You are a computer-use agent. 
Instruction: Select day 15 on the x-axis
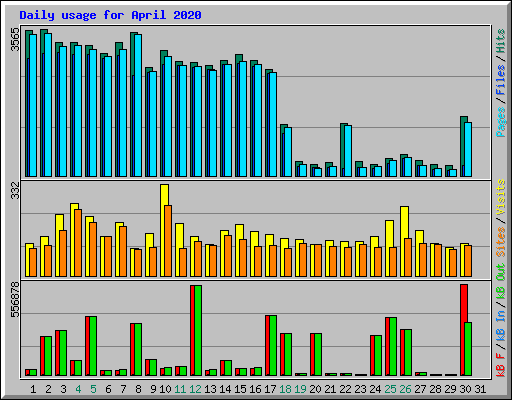[240, 389]
